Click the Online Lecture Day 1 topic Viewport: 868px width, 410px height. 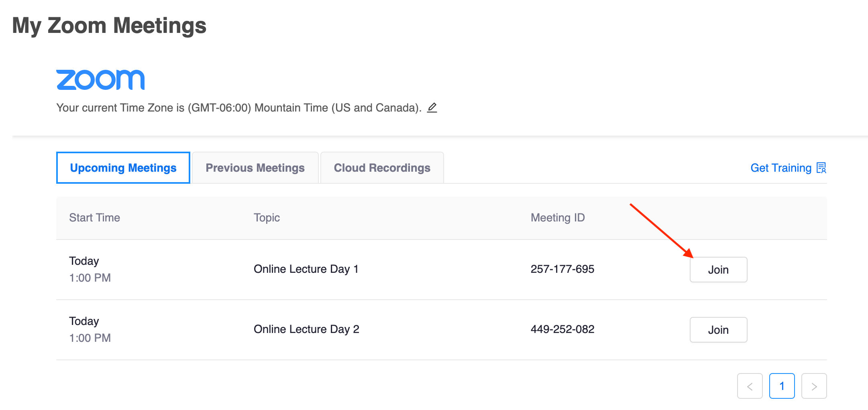tap(306, 269)
